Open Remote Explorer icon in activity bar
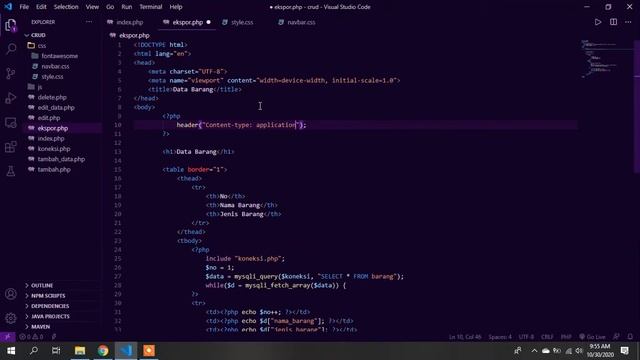The image size is (640, 360). [11, 122]
